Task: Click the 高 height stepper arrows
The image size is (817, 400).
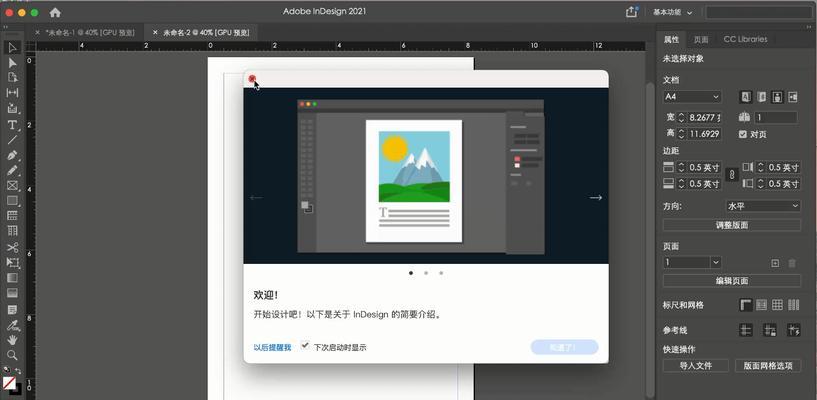Action: (682, 134)
